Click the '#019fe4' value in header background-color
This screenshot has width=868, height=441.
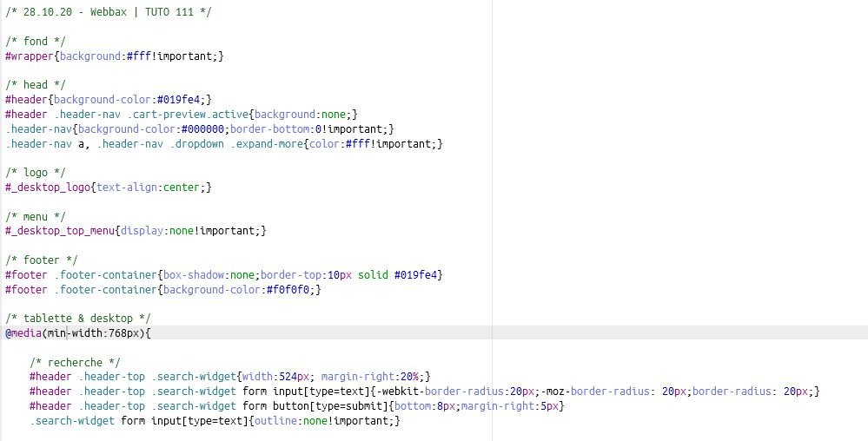[x=178, y=100]
